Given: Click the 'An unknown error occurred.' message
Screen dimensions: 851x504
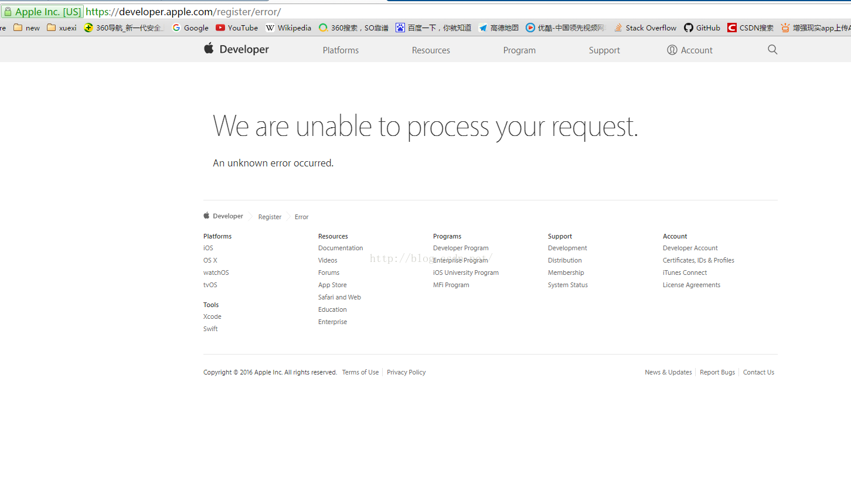Looking at the screenshot, I should 273,163.
